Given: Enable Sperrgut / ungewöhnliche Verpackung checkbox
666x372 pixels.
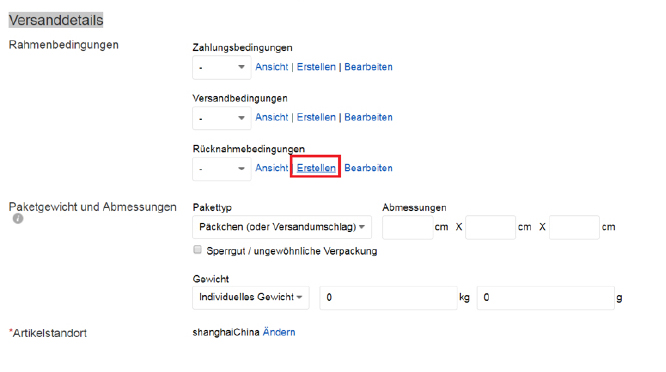Looking at the screenshot, I should coord(198,250).
